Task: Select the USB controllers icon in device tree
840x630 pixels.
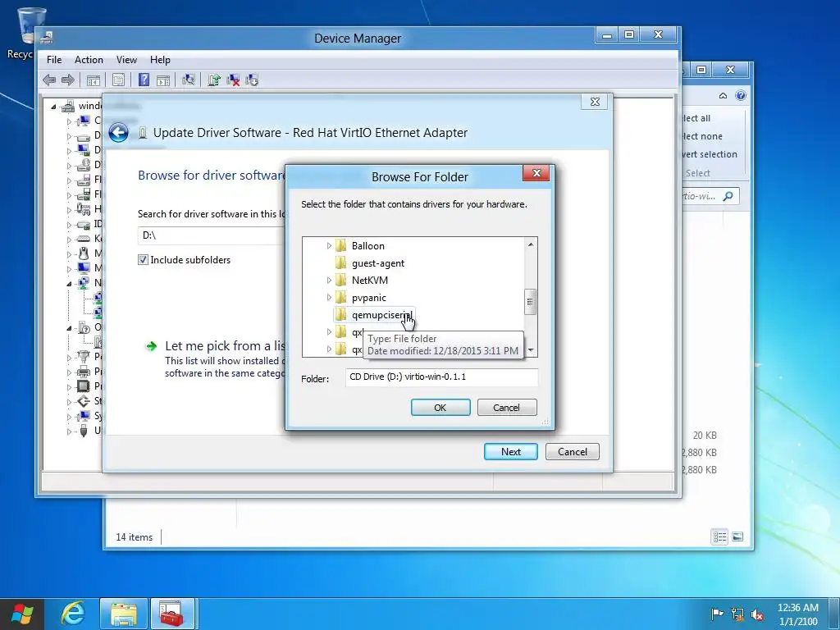Action: pos(84,430)
